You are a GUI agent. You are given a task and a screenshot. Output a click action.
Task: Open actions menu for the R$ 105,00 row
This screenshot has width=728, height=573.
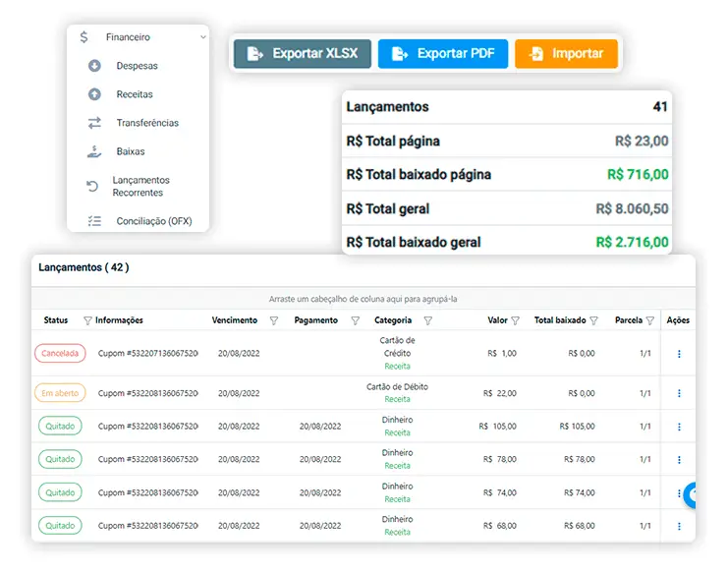tap(679, 427)
